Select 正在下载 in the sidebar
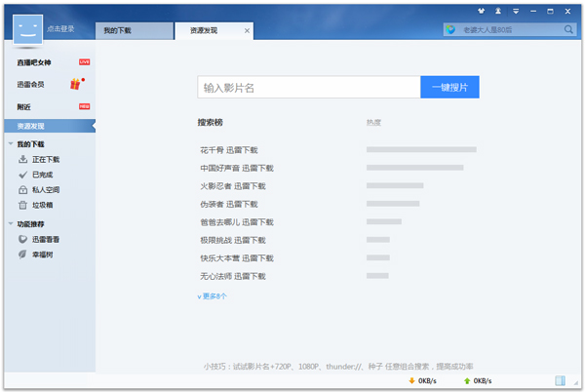 click(x=45, y=159)
